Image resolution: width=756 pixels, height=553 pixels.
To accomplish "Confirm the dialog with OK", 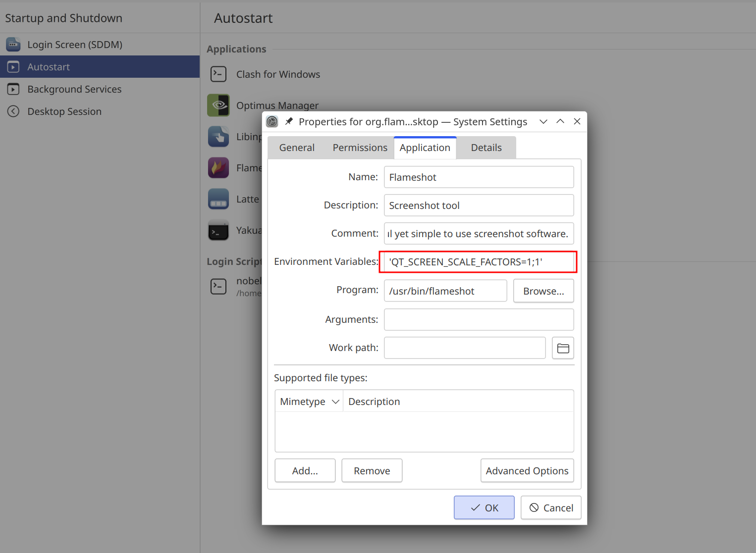I will tap(484, 508).
